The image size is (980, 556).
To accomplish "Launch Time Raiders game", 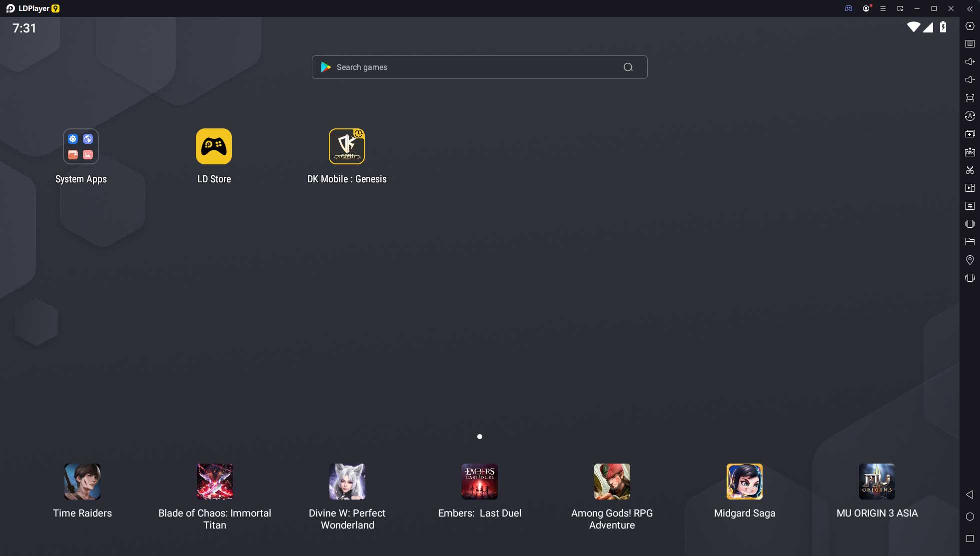I will tap(82, 482).
